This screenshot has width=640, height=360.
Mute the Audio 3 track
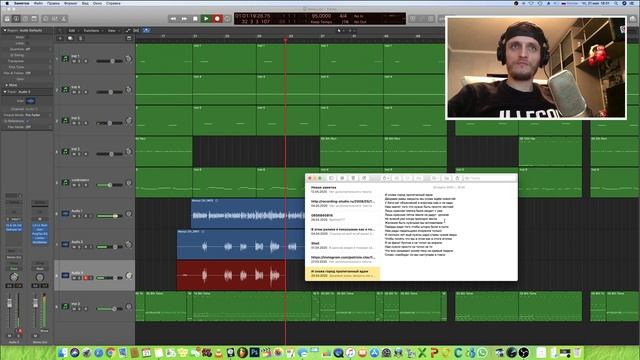point(74,278)
